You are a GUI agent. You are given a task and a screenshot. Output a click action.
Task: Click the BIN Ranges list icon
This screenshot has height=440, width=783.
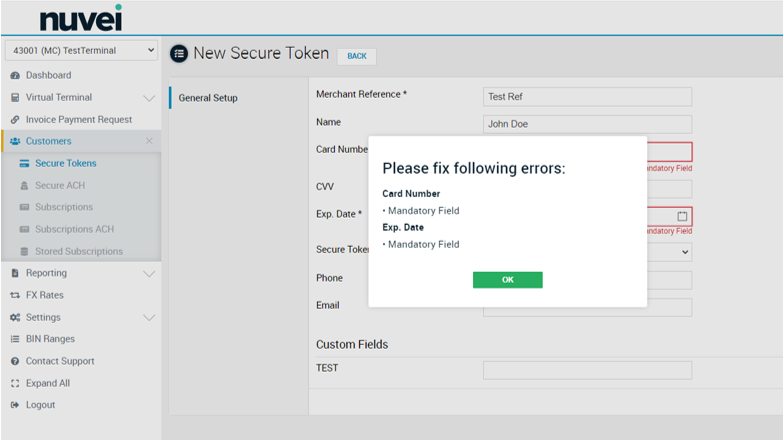click(x=15, y=340)
